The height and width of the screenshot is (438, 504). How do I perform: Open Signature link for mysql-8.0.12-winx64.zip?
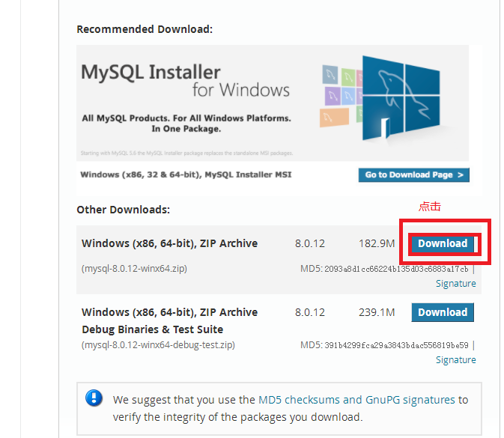point(456,284)
